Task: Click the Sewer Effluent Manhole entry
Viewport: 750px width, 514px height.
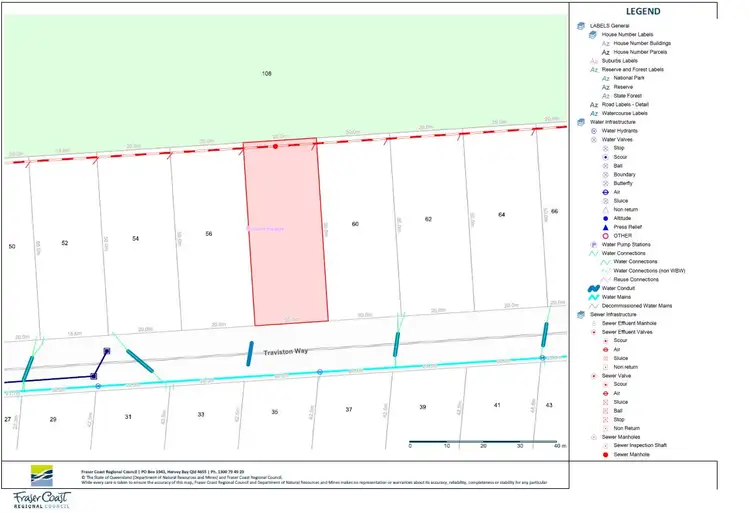Action: tap(629, 324)
